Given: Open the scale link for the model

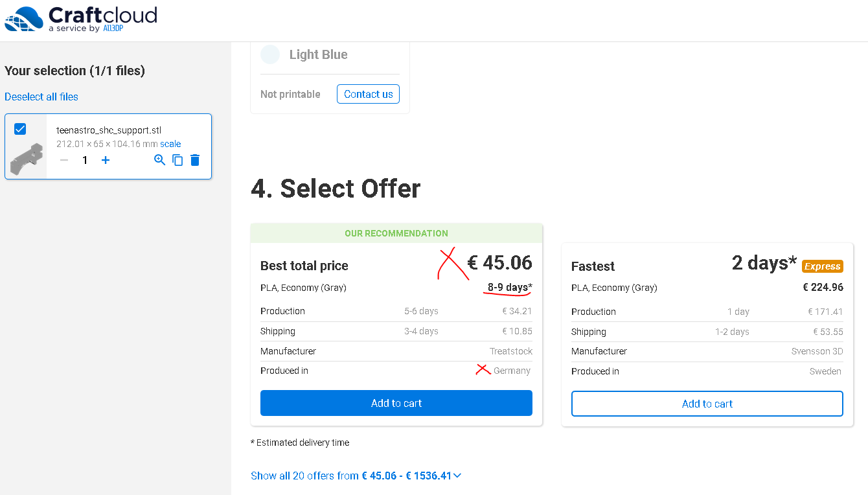Looking at the screenshot, I should click(170, 144).
